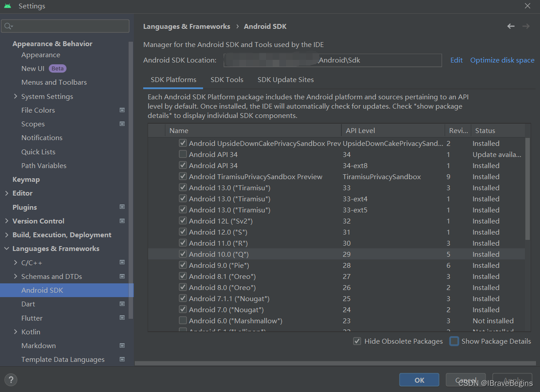Switch to the SDK Platforms tab
This screenshot has height=392, width=540.
tap(173, 80)
